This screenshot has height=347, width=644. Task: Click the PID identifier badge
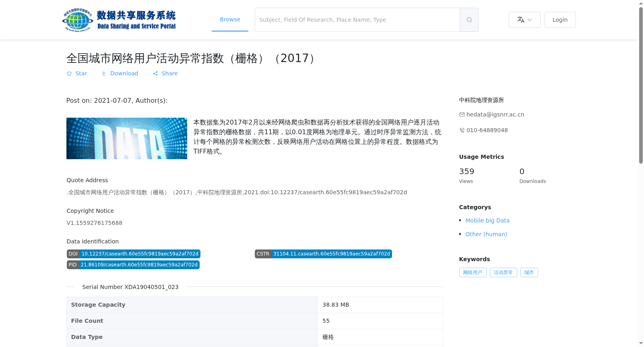(x=133, y=265)
